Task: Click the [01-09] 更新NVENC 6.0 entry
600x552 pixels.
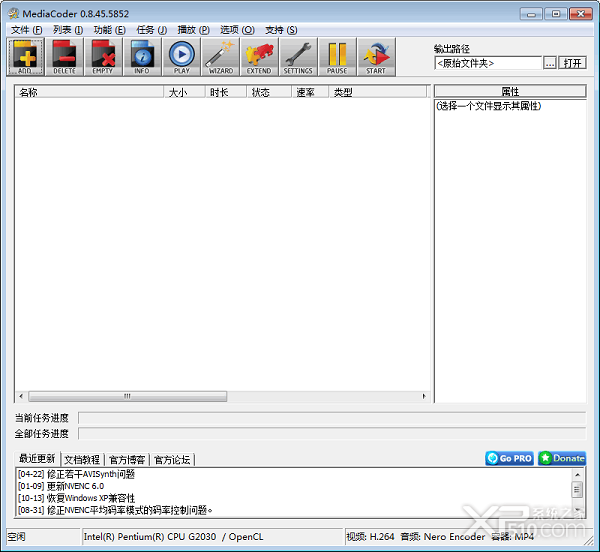Action: 61,486
